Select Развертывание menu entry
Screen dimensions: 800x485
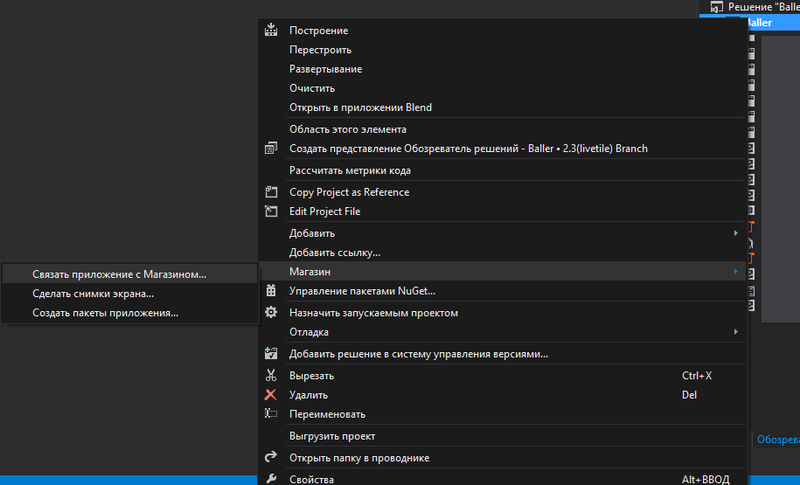503,69
